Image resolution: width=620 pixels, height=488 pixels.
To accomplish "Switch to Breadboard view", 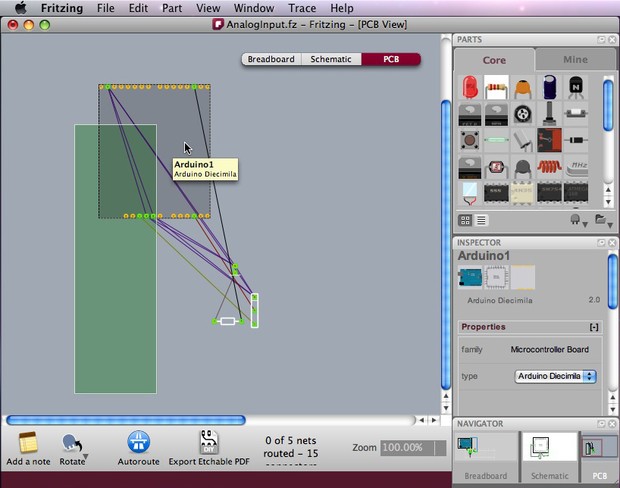I will [271, 59].
